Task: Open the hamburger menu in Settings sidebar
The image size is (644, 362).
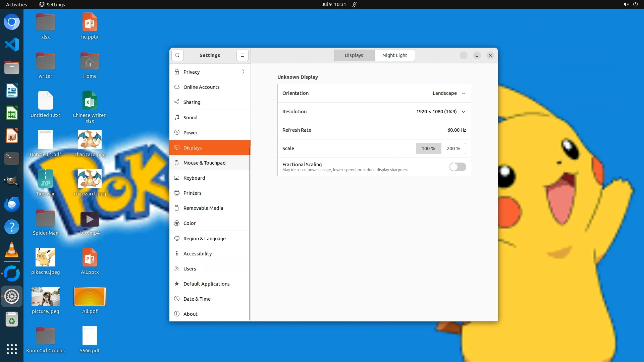Action: pos(242,55)
